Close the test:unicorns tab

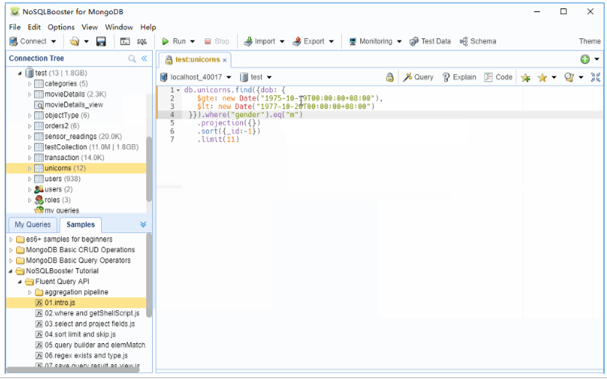pyautogui.click(x=225, y=60)
